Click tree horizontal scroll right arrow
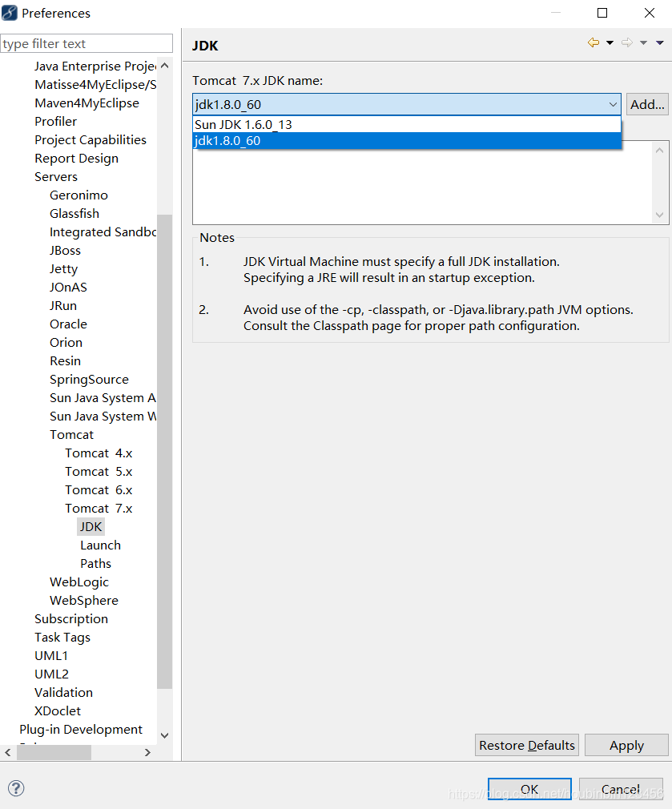Viewport: 672px width, 809px height. coord(148,752)
